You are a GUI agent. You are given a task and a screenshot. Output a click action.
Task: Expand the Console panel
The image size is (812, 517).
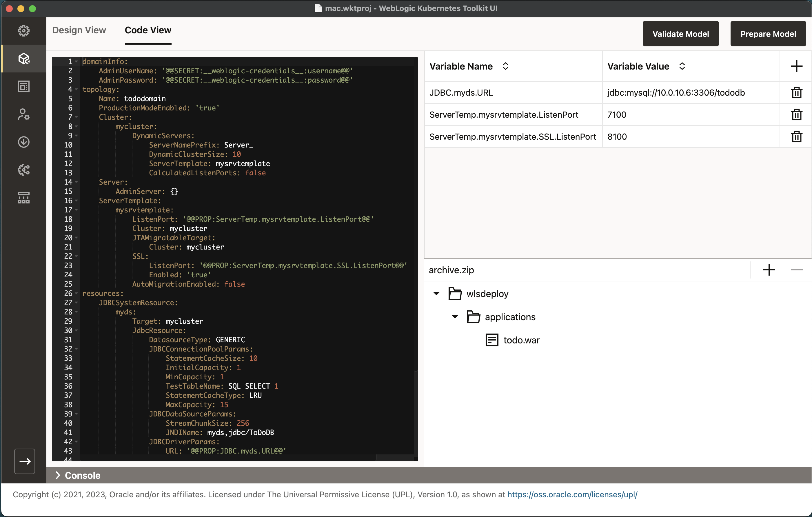58,475
